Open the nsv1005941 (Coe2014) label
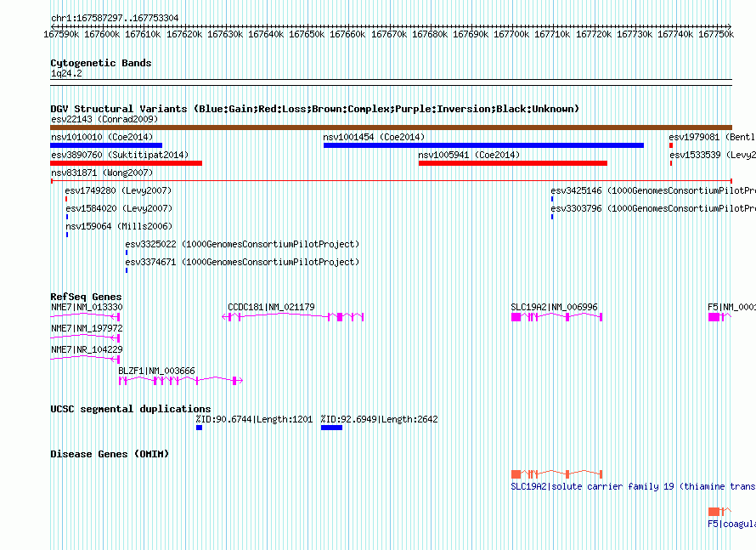756x550 pixels. 469,155
